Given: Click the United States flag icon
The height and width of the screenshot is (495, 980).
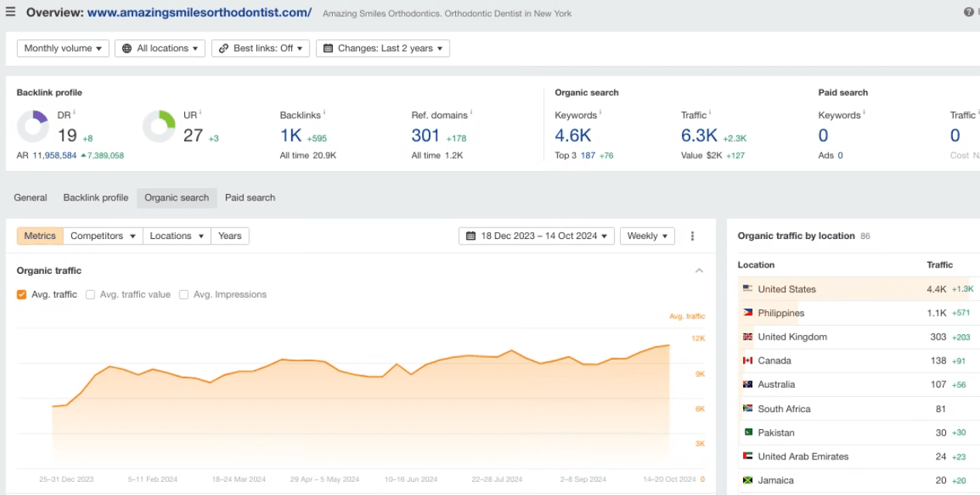Looking at the screenshot, I should pyautogui.click(x=747, y=288).
